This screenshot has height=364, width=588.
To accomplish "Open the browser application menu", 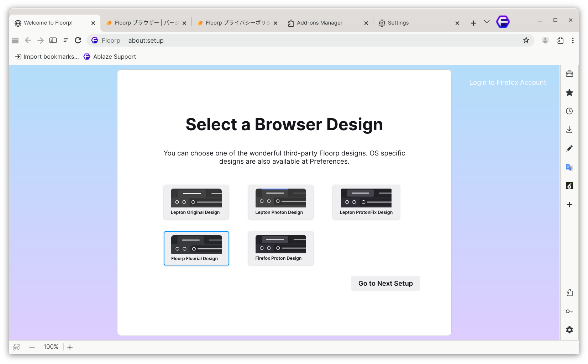I will coord(573,41).
